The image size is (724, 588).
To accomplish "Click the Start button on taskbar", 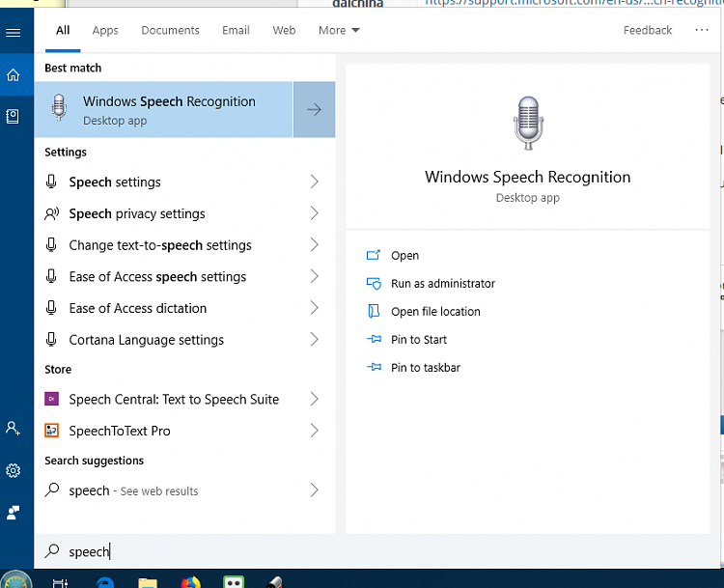I will click(15, 579).
